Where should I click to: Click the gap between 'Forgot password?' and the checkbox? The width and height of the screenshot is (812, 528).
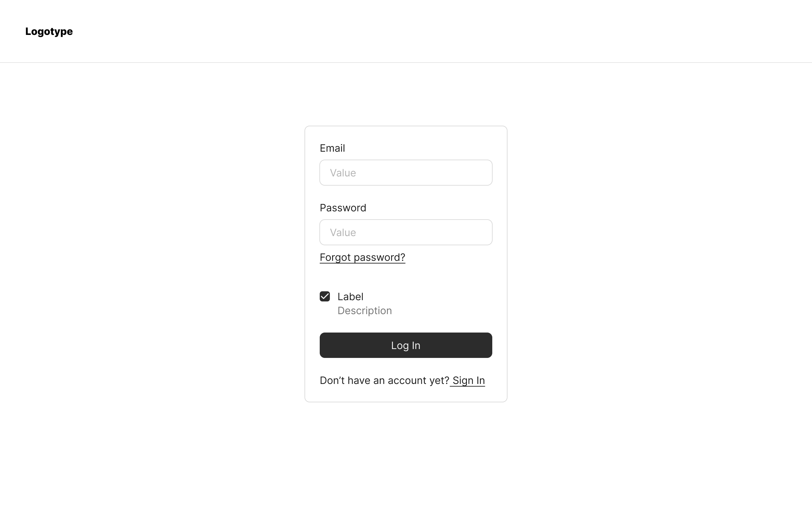[406, 277]
